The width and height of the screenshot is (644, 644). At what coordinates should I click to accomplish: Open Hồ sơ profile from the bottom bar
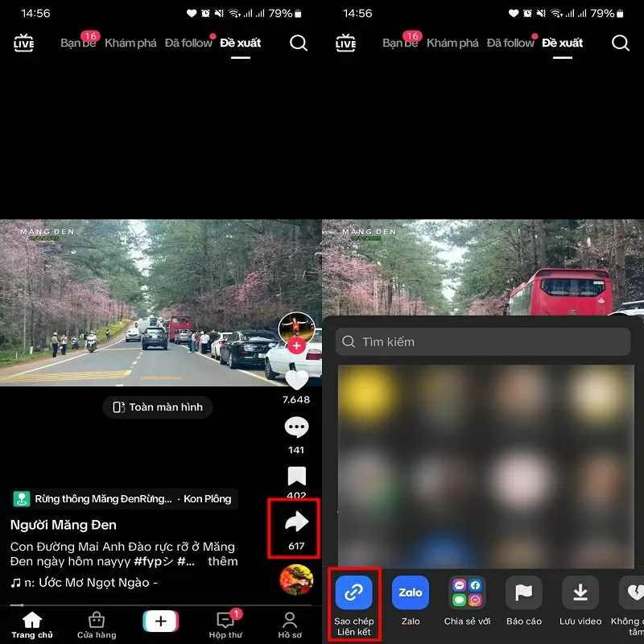[289, 624]
